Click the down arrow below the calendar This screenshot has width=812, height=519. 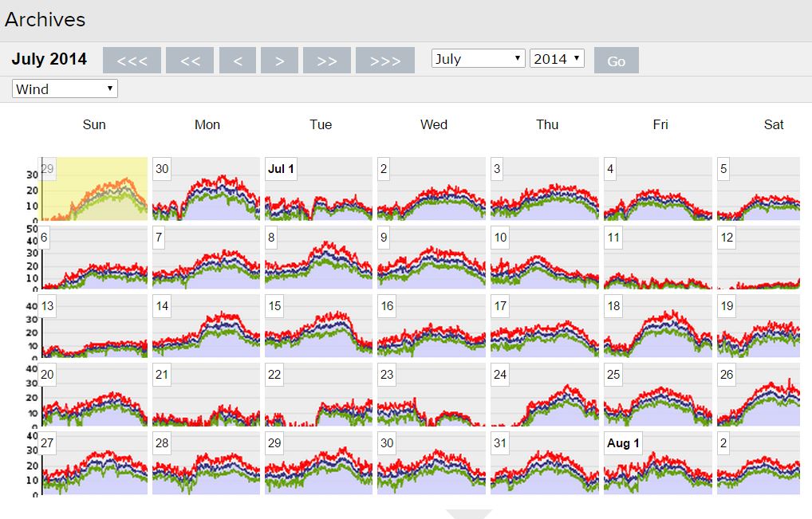coord(468,514)
